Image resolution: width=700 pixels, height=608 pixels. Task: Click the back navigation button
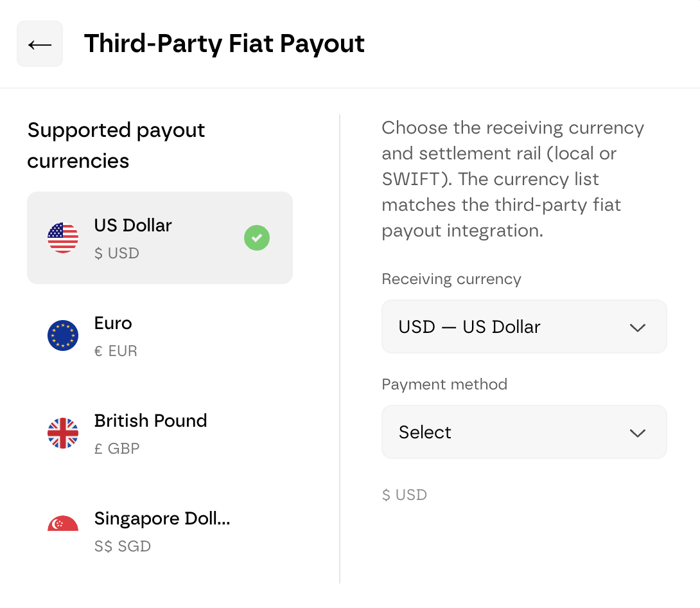tap(39, 44)
